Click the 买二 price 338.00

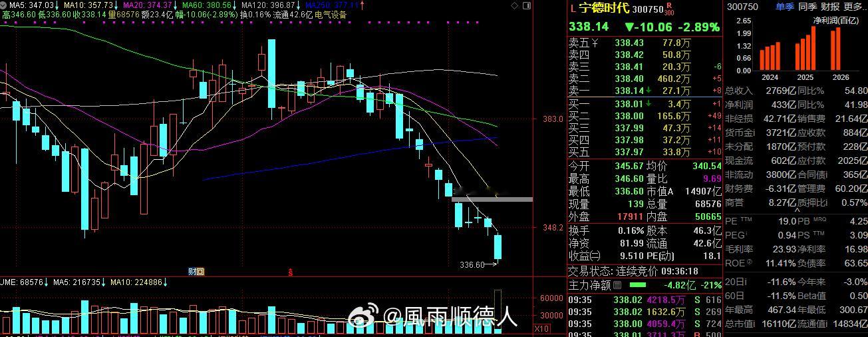629,116
